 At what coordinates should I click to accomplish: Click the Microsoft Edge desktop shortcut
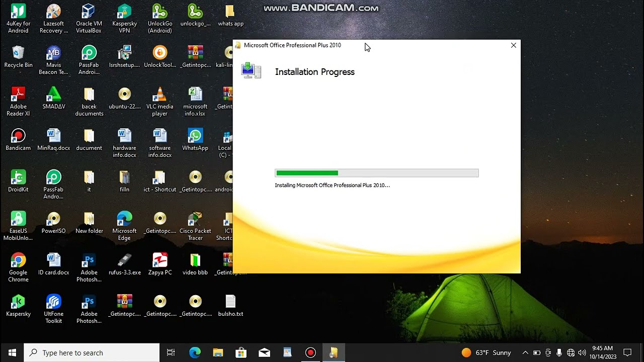click(124, 226)
